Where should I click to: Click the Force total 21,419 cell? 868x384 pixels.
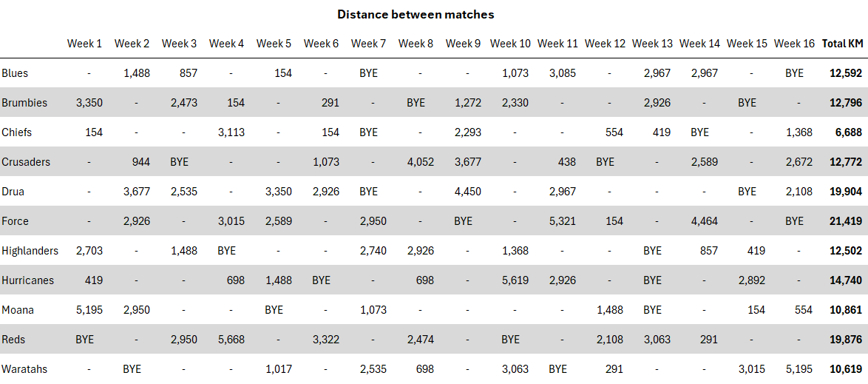846,221
